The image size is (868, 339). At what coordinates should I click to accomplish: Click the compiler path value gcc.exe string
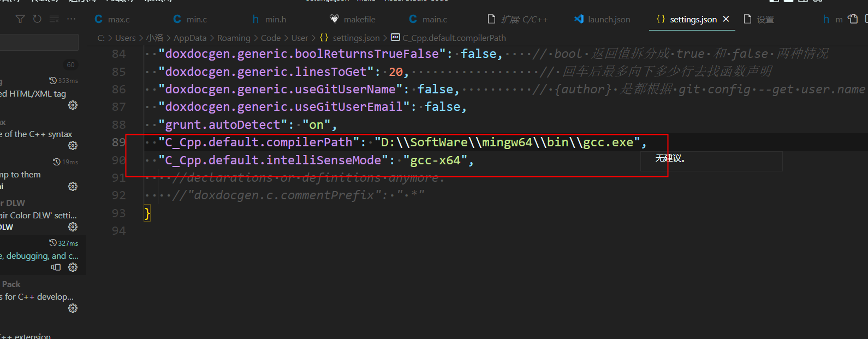[507, 142]
